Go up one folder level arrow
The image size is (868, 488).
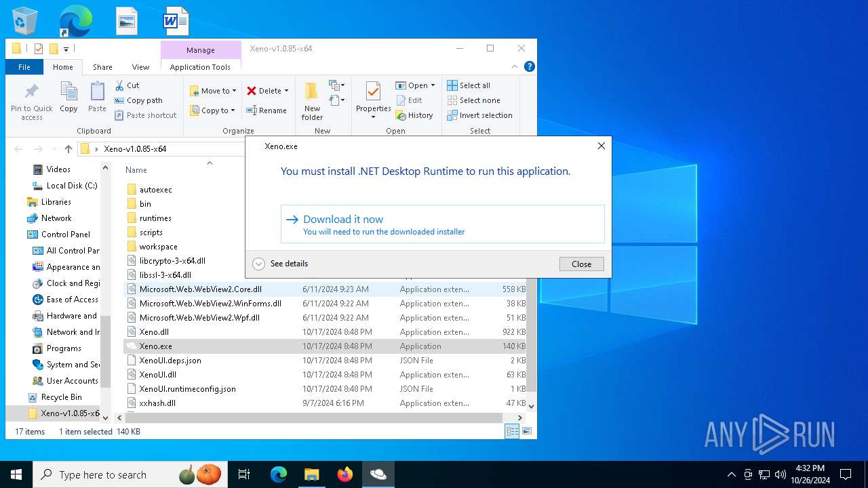click(68, 149)
